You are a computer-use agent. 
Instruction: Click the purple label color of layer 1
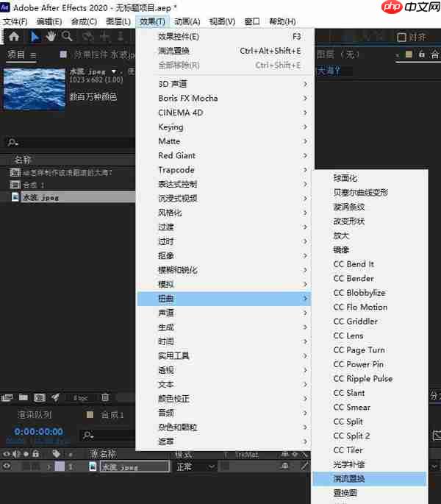[x=60, y=466]
